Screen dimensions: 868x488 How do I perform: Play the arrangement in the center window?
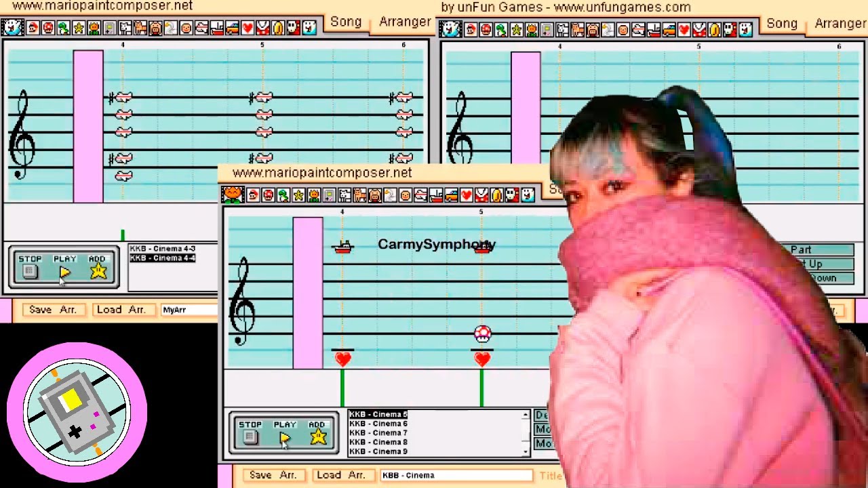(x=285, y=438)
